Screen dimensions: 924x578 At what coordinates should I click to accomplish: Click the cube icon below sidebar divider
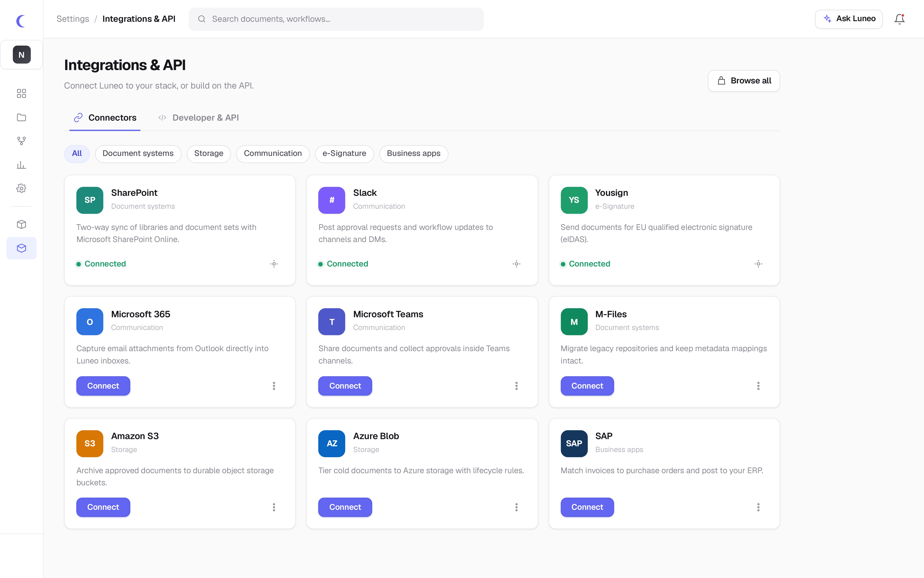(x=21, y=224)
